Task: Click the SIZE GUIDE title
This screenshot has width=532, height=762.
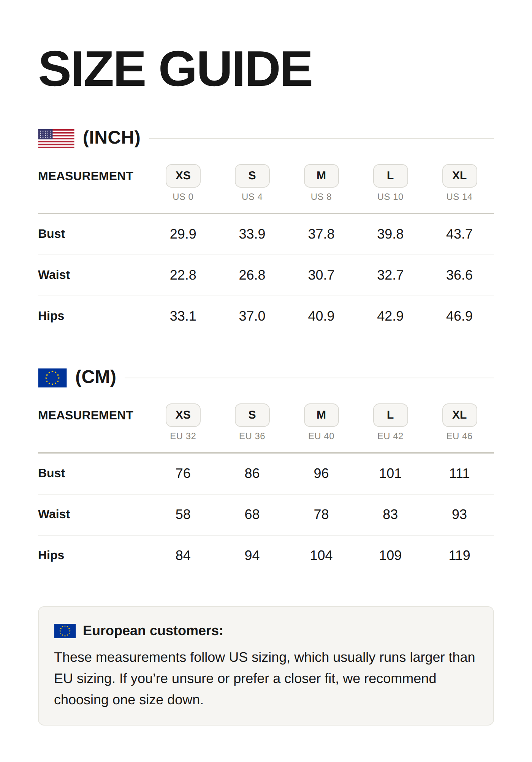Action: (175, 69)
